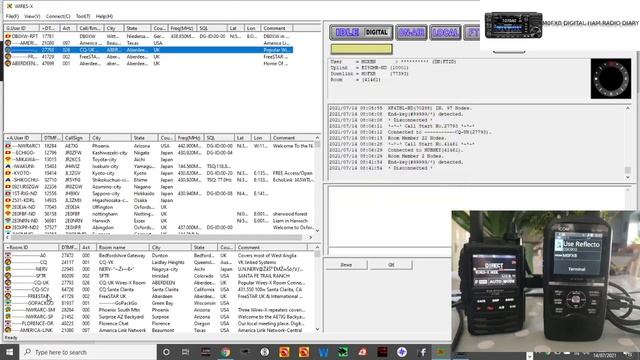The width and height of the screenshot is (640, 360).
Task: Click the FLORENCE-OR room icon
Action: (x=8, y=323)
